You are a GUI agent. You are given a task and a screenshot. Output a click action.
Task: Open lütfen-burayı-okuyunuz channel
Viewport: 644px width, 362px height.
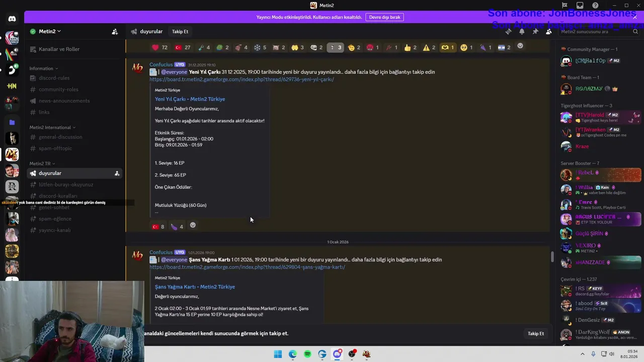click(x=74, y=185)
